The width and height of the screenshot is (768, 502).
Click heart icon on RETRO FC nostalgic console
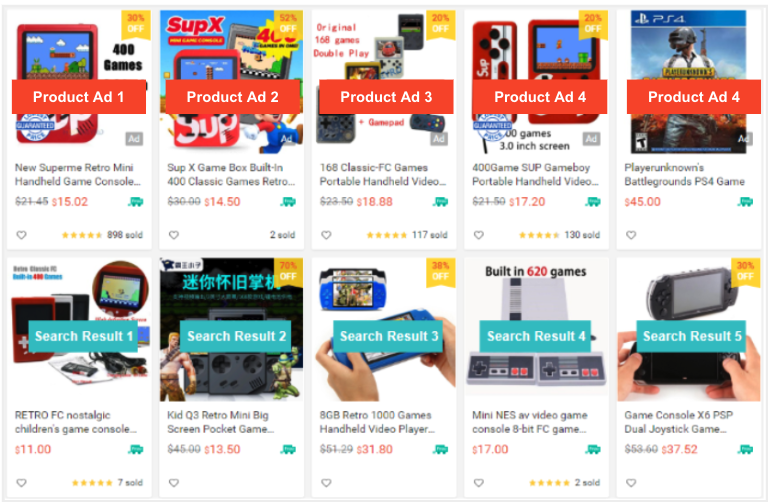coord(22,483)
